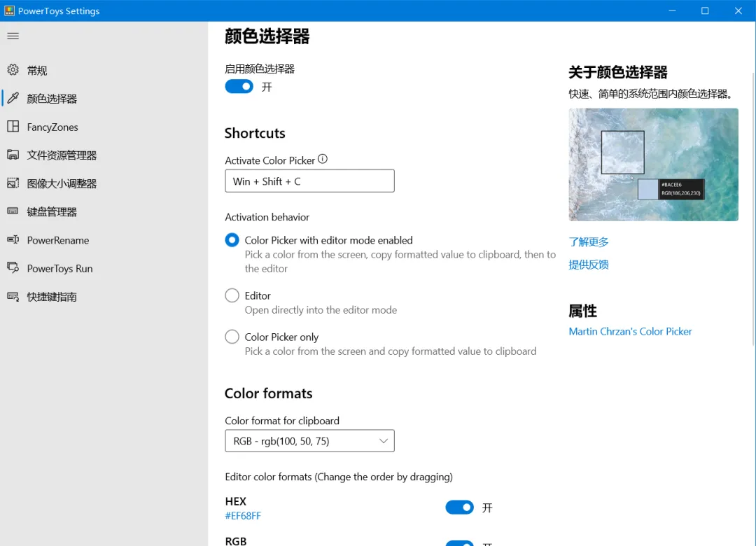Open the 了解更多 link
Viewport: 756px width, 546px height.
pos(589,241)
